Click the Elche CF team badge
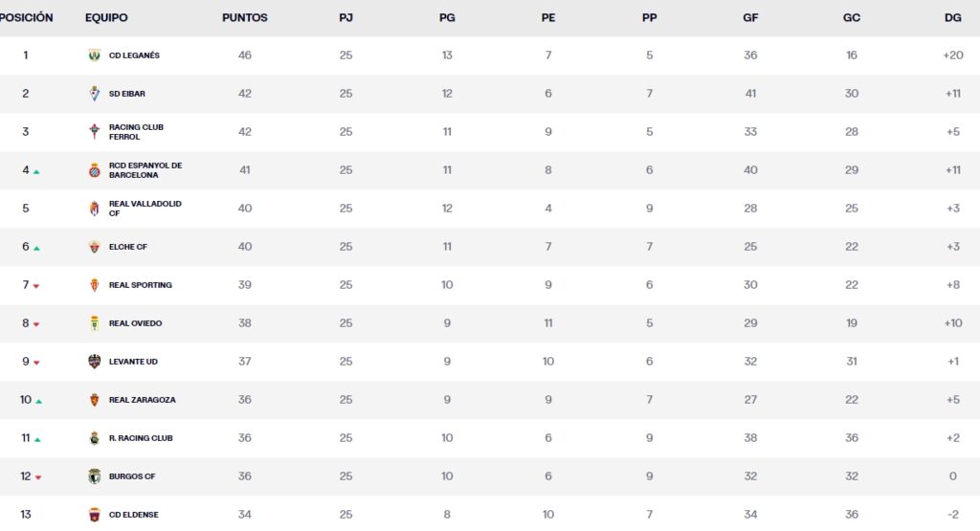 click(94, 247)
